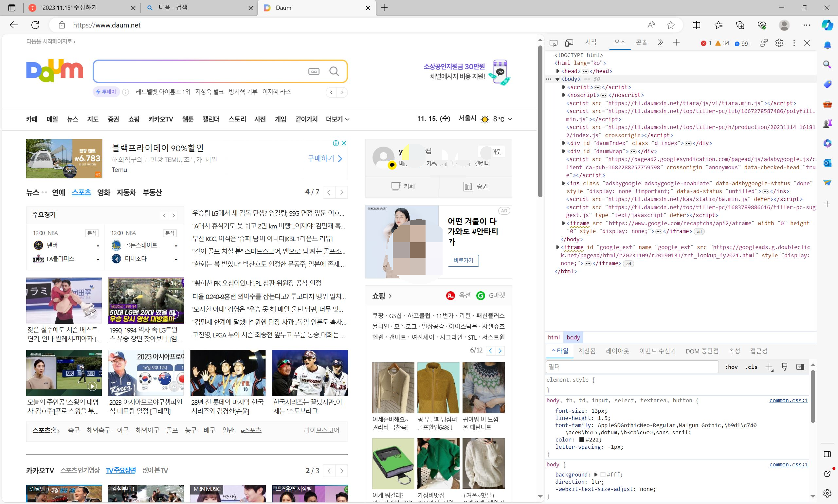Screen dimensions: 838x504
Task: Toggle device emulation icon in DevTools
Action: pyautogui.click(x=569, y=43)
